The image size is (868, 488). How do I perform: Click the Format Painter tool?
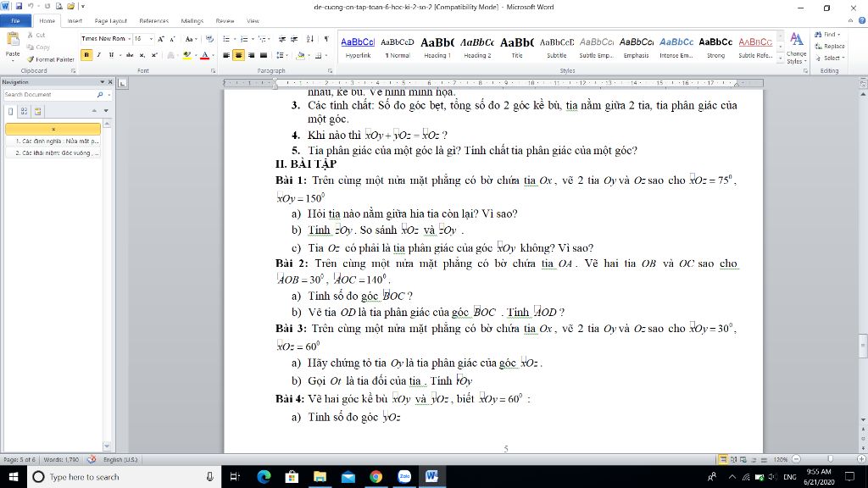(50, 59)
